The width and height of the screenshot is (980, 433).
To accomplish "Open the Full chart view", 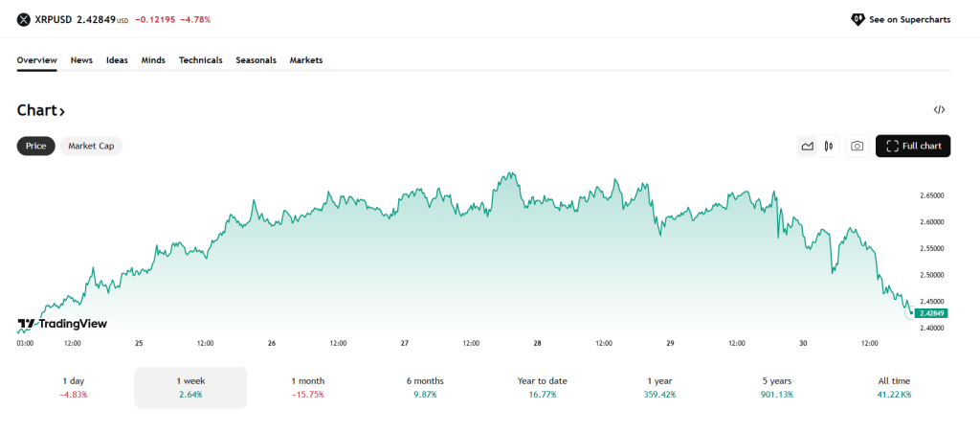I will pos(913,146).
